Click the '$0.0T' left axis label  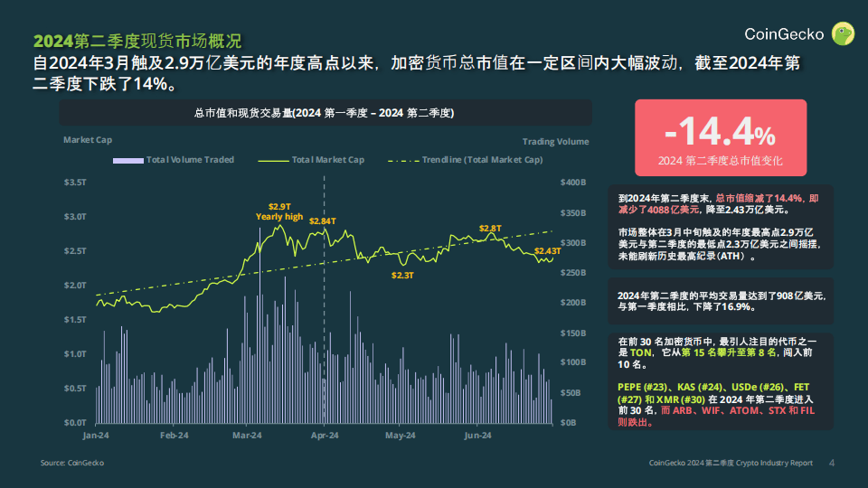(75, 423)
